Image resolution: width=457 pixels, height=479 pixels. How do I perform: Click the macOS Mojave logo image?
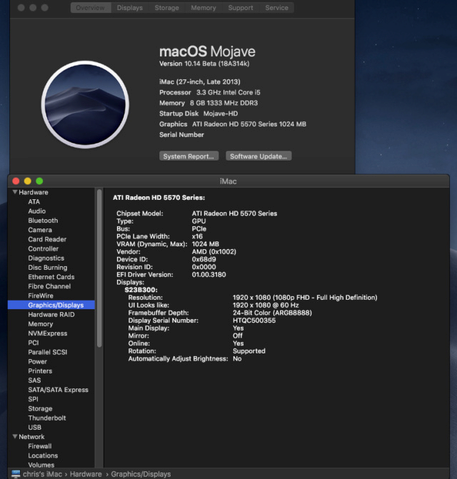[x=85, y=104]
